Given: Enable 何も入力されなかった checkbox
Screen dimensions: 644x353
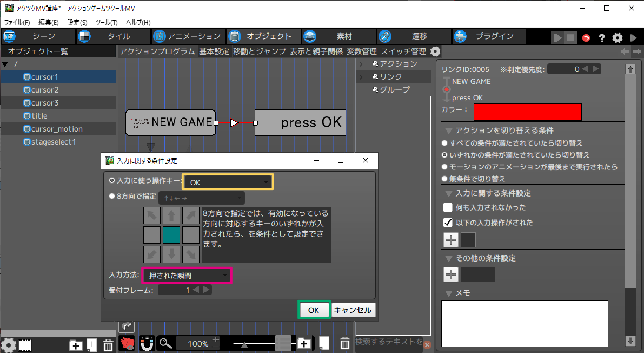Looking at the screenshot, I should 448,207.
